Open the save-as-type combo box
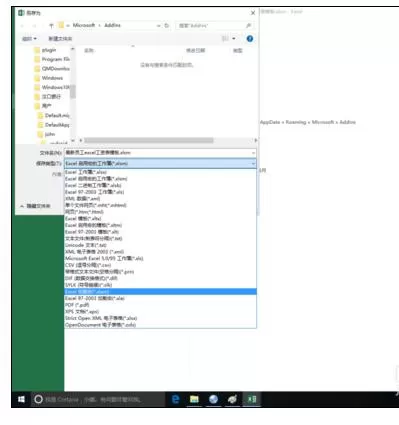The height and width of the screenshot is (425, 399). [x=160, y=163]
